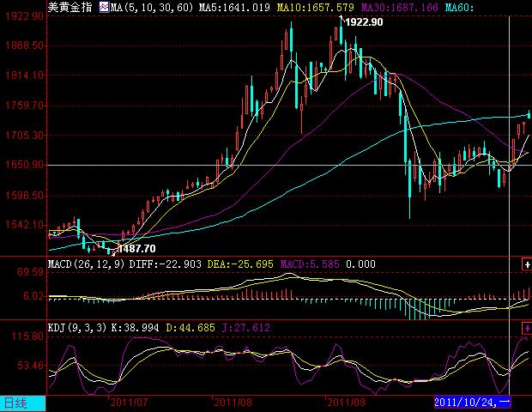Click the D:44.685 value
532x412 pixels.
pos(190,328)
